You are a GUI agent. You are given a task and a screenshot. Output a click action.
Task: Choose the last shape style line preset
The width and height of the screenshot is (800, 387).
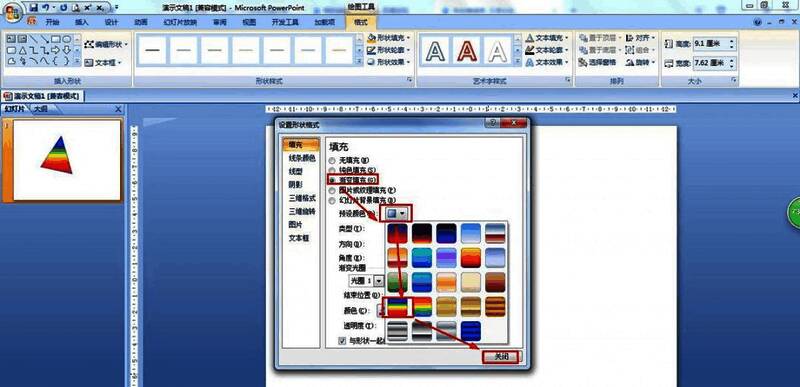point(339,50)
